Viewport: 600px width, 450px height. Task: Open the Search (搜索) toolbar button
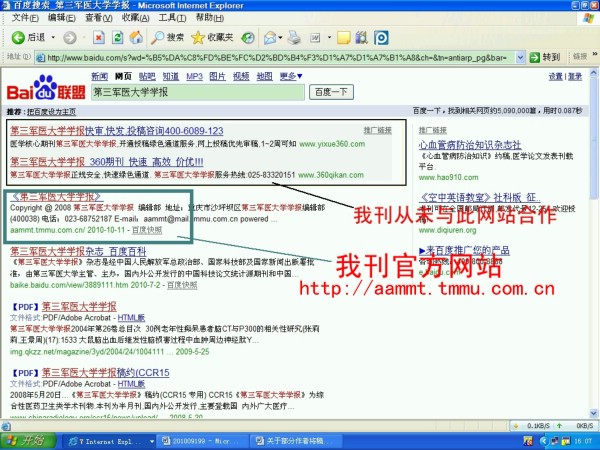click(167, 38)
